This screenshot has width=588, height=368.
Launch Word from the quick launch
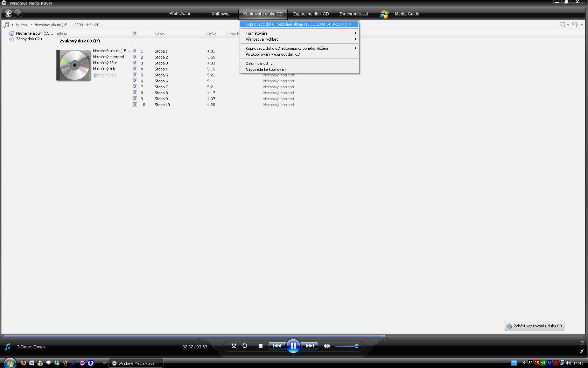(x=32, y=363)
